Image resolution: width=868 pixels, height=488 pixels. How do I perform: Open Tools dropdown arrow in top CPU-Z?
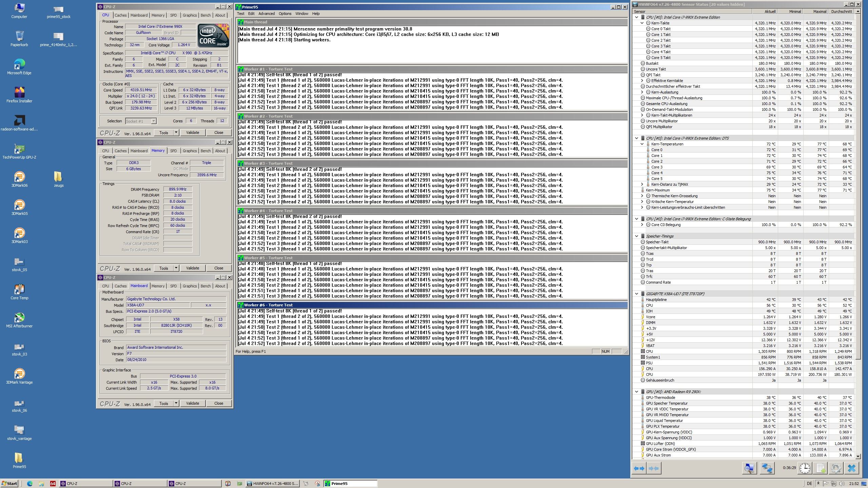coord(176,133)
